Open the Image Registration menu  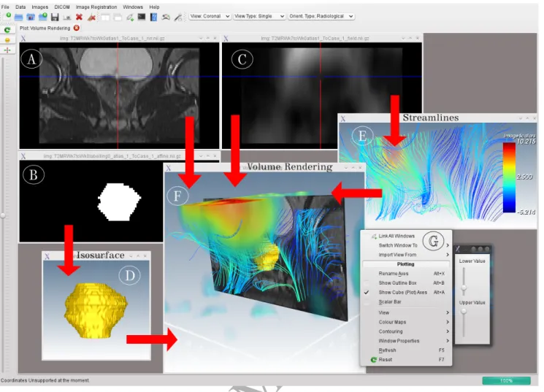(x=96, y=7)
